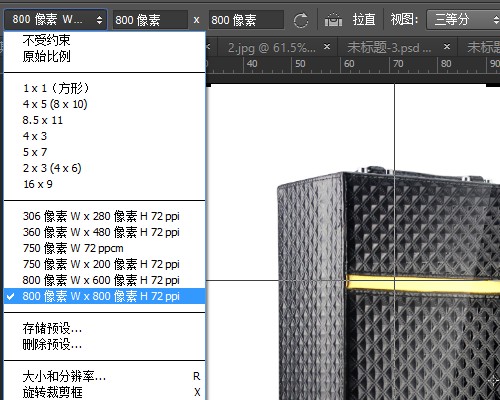Choose preset 750 像素 W x 200 像素 H 72 ppi
Screen dimensions: 500x400
point(104,264)
